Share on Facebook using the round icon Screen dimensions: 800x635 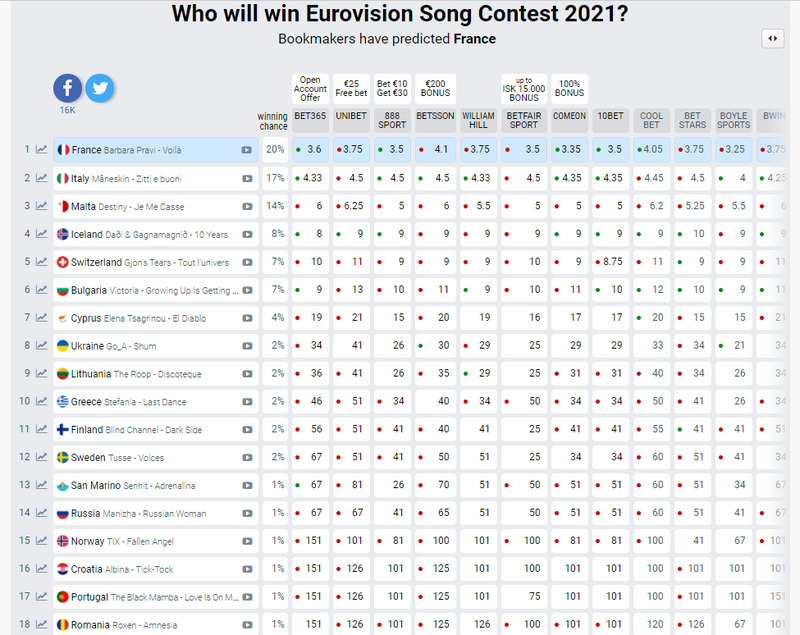[x=67, y=88]
